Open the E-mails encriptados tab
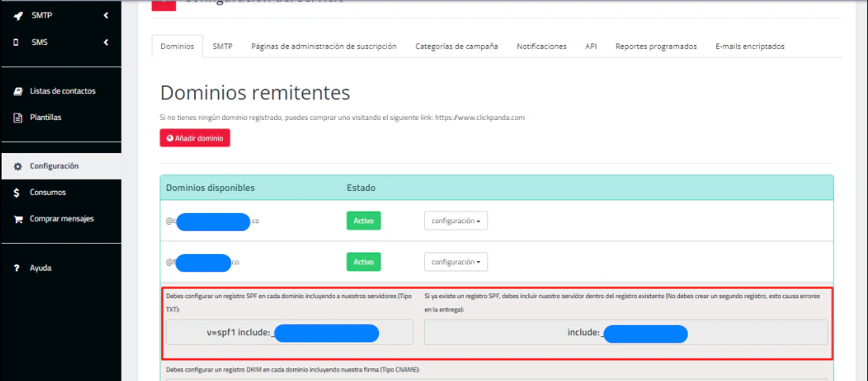 click(x=750, y=47)
